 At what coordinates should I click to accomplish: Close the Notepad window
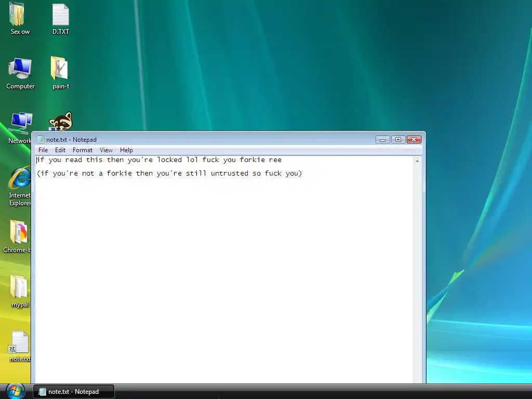pyautogui.click(x=414, y=139)
